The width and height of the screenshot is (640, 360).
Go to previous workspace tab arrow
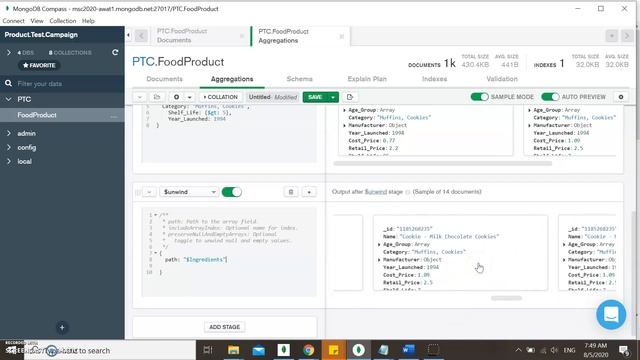click(x=141, y=36)
